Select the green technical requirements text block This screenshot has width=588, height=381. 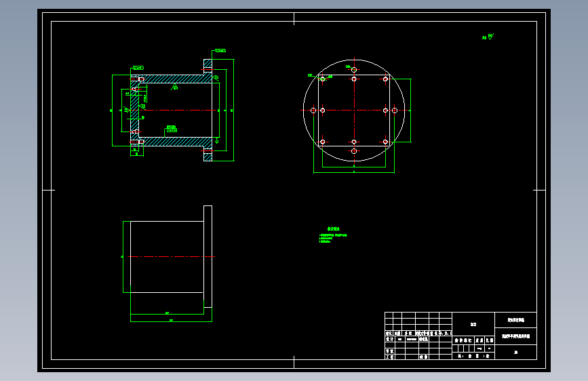[333, 235]
